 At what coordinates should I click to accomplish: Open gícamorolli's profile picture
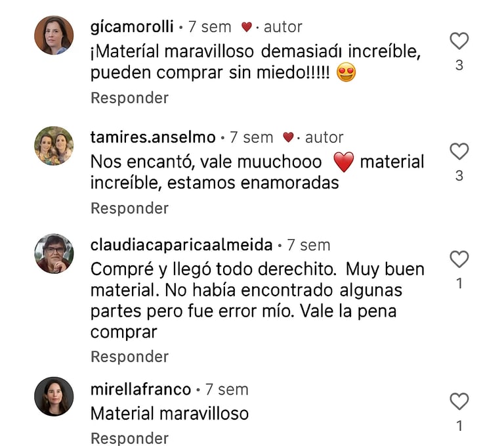(x=54, y=35)
